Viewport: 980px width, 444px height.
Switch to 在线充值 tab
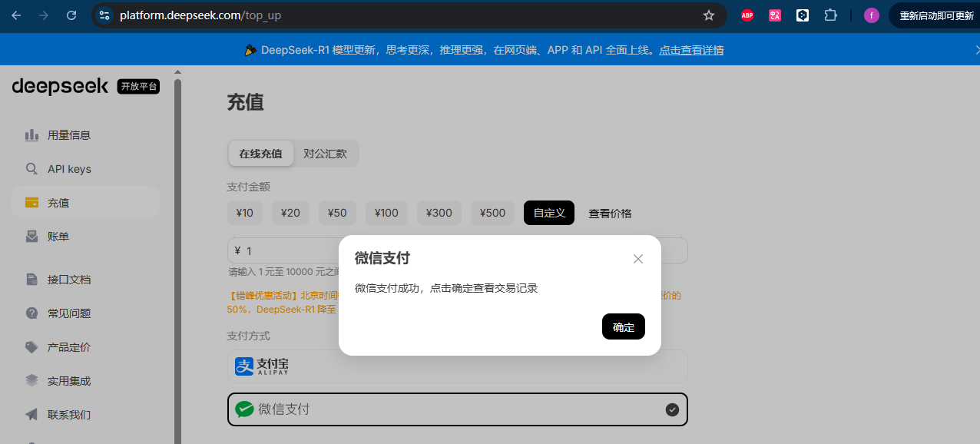pos(260,153)
